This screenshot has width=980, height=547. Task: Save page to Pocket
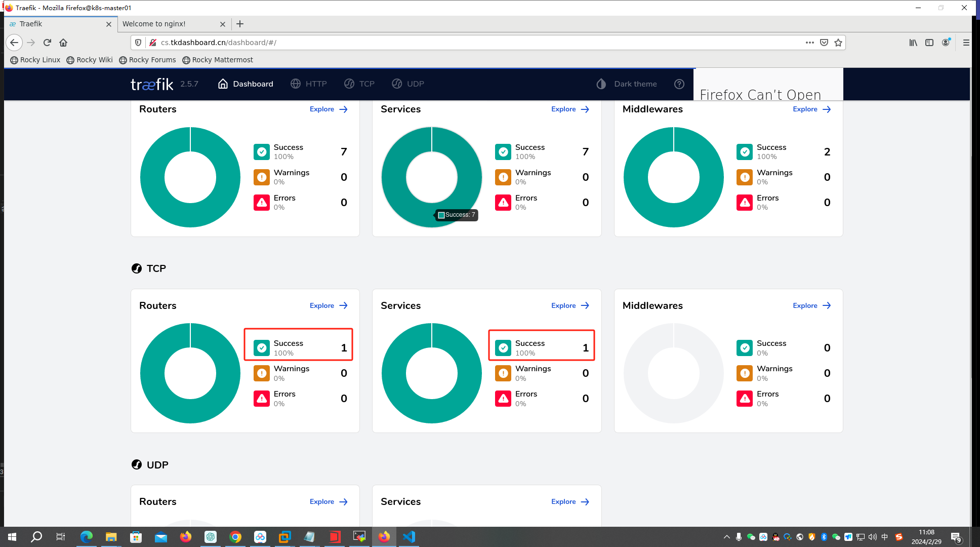click(x=824, y=43)
